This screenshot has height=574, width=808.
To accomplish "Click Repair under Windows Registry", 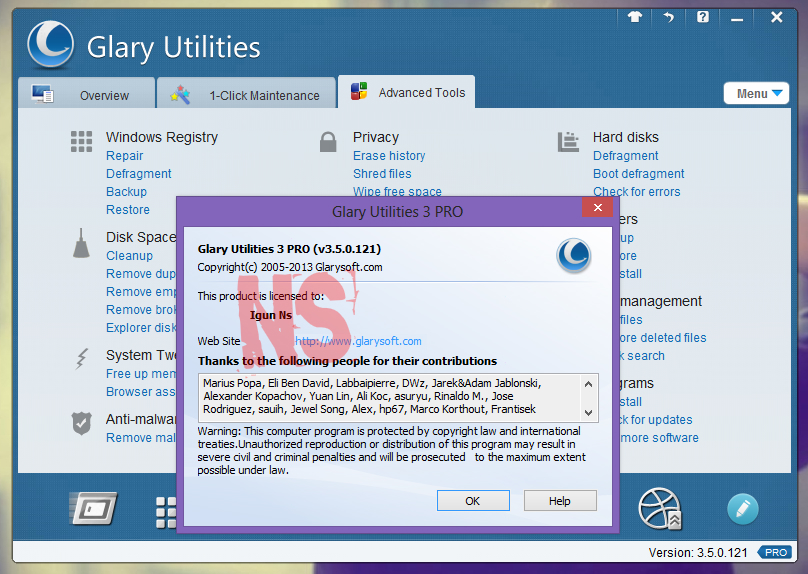I will pos(125,156).
